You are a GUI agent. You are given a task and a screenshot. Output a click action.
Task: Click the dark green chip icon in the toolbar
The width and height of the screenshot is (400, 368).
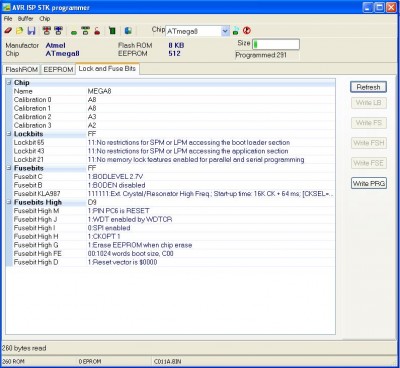[x=112, y=31]
